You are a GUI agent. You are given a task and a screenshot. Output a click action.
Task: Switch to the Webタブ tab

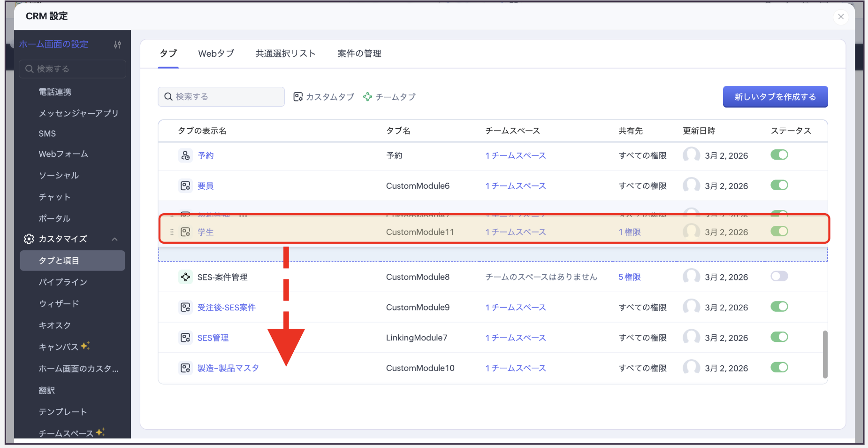[216, 54]
